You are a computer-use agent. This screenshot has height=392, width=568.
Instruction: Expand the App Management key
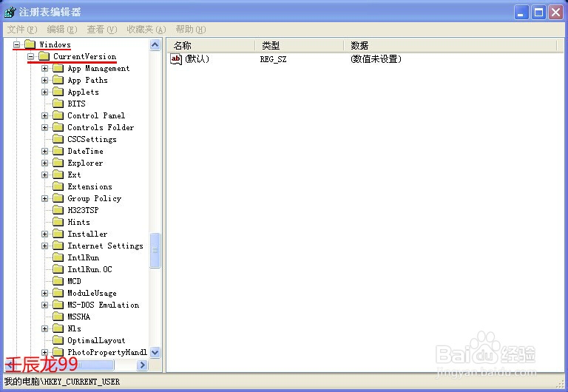pyautogui.click(x=44, y=69)
